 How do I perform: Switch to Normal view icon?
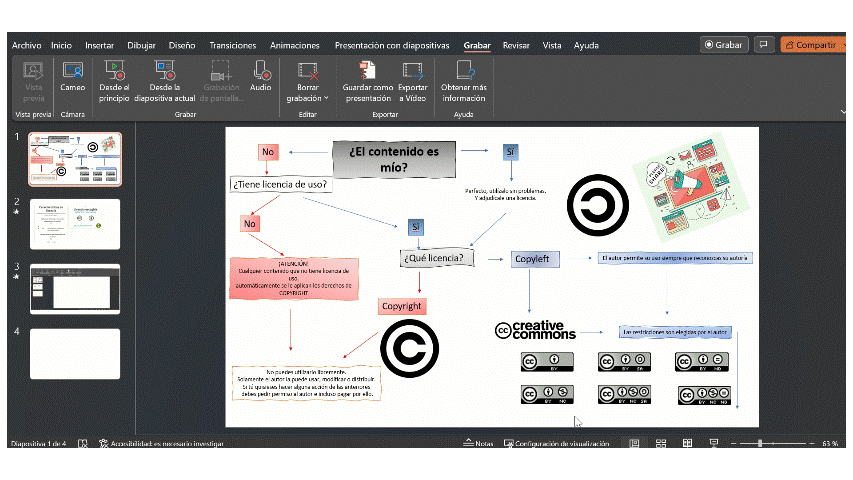pyautogui.click(x=634, y=444)
